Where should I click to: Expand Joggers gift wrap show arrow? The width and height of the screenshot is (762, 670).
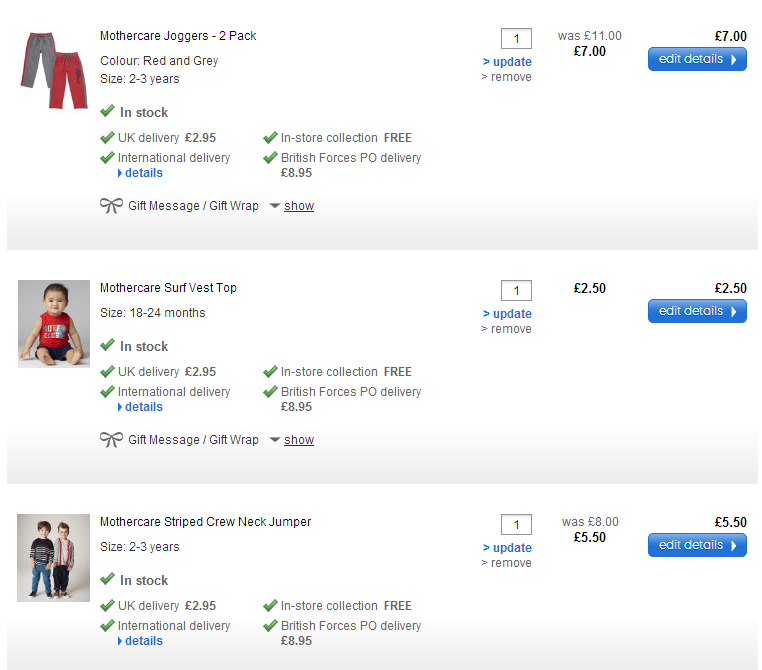coord(275,206)
